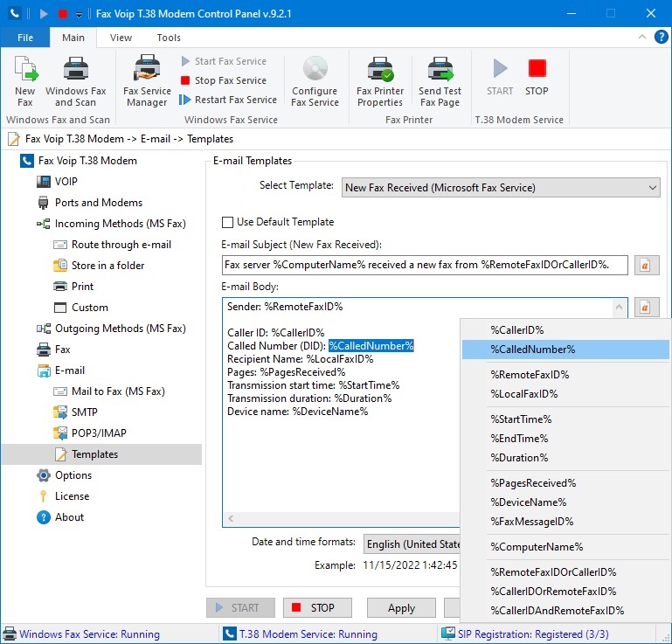
Task: Switch to the Tools ribbon tab
Action: (169, 38)
